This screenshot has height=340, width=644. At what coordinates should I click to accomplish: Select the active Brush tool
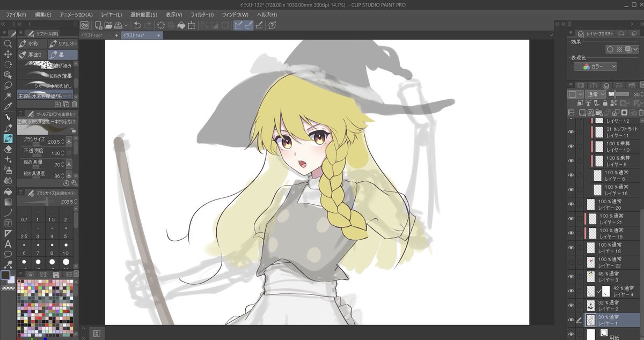8,138
